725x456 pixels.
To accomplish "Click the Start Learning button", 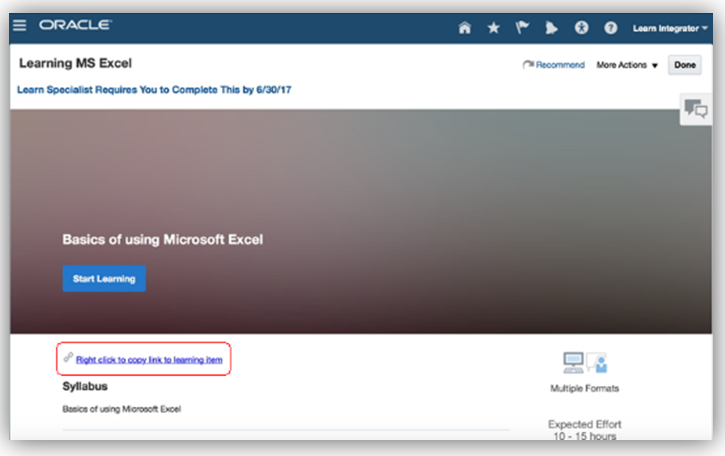I will coord(104,278).
